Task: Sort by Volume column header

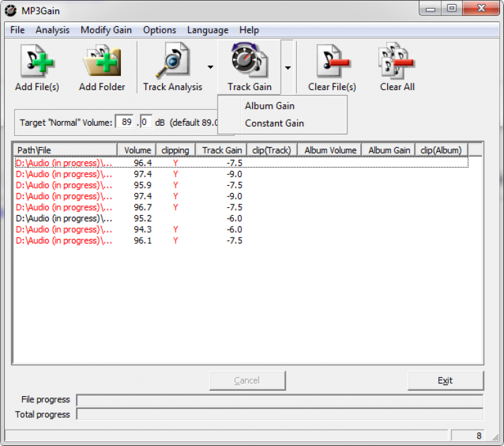Action: coord(137,150)
